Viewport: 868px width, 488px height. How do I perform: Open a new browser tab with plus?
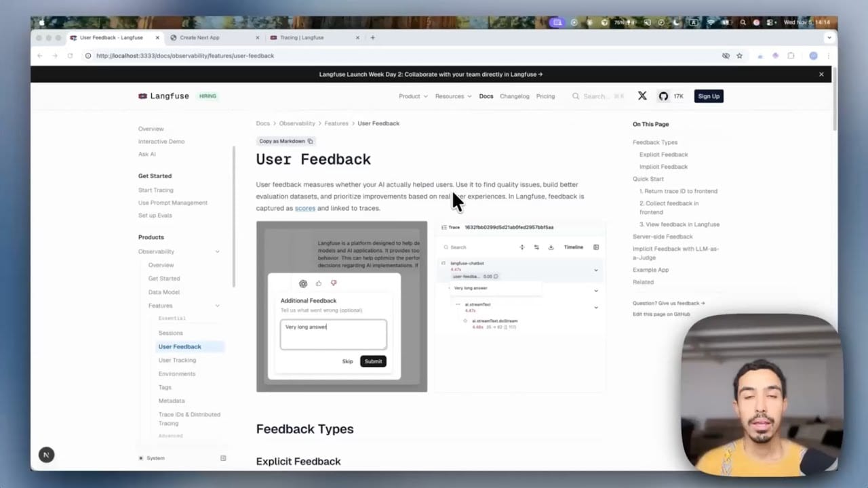[372, 37]
